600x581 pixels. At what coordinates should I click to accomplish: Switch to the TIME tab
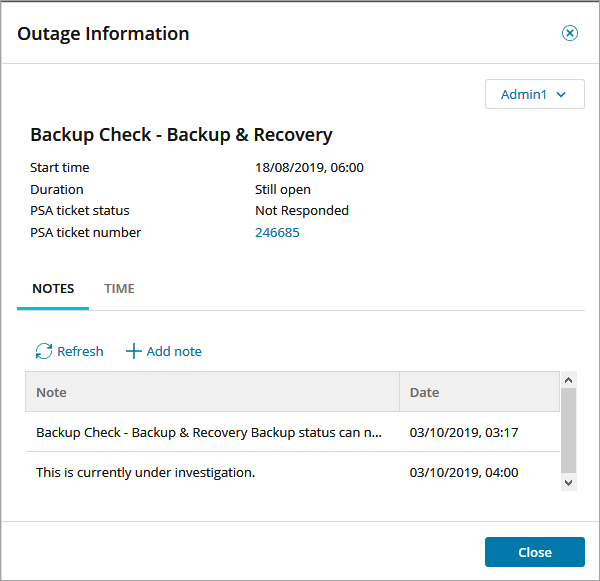[x=119, y=289]
